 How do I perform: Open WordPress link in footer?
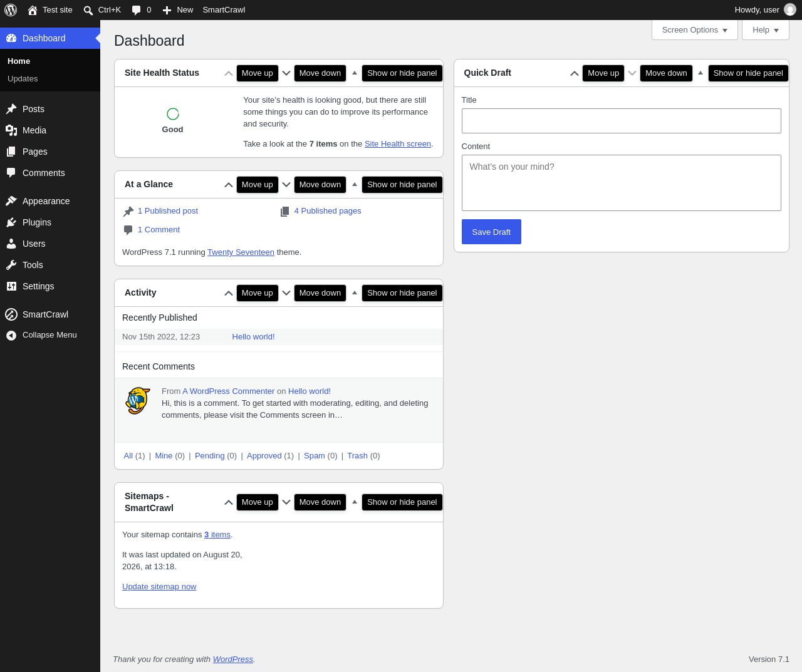click(x=233, y=659)
